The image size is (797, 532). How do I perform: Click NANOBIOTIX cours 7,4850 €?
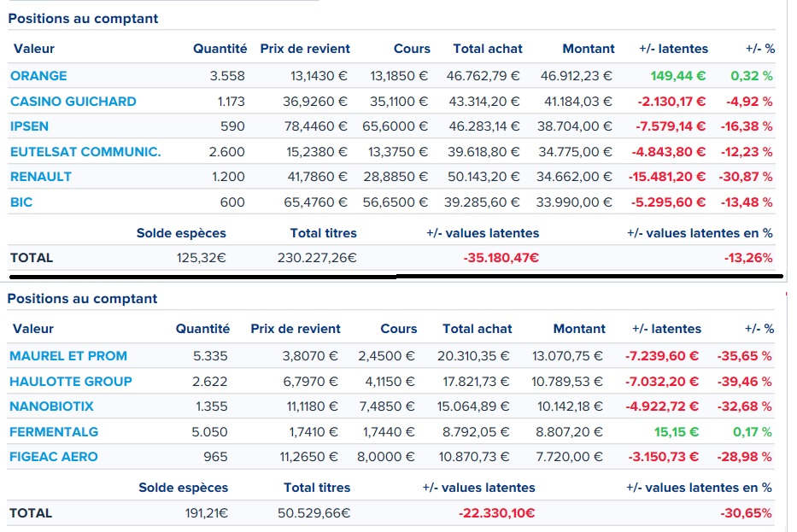[x=387, y=406]
